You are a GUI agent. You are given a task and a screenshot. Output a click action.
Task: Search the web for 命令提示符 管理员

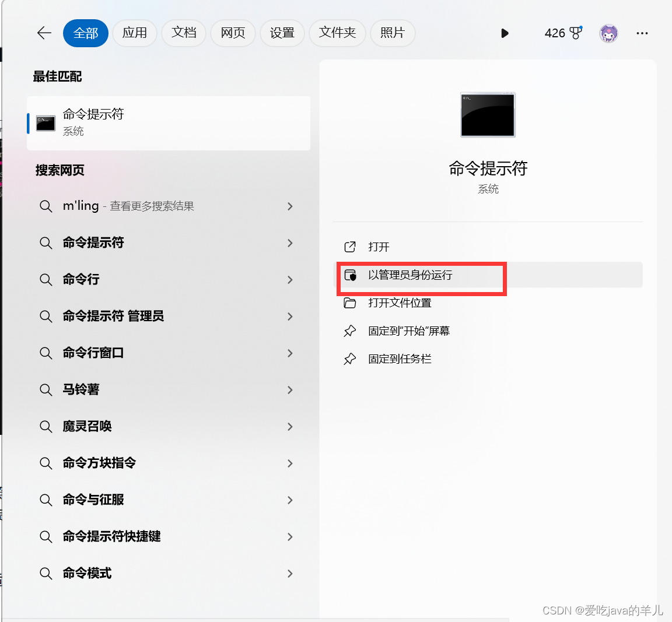tap(169, 317)
